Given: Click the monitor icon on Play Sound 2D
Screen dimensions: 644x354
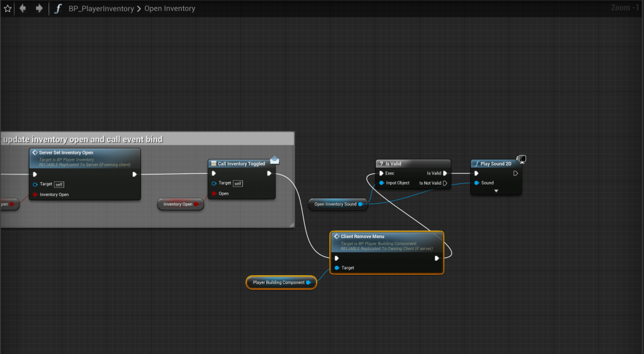Looking at the screenshot, I should tap(521, 159).
